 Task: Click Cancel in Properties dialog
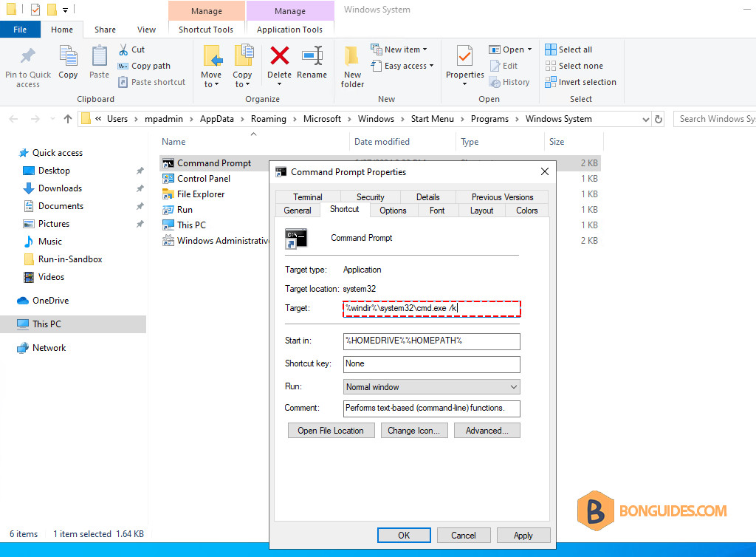click(464, 536)
